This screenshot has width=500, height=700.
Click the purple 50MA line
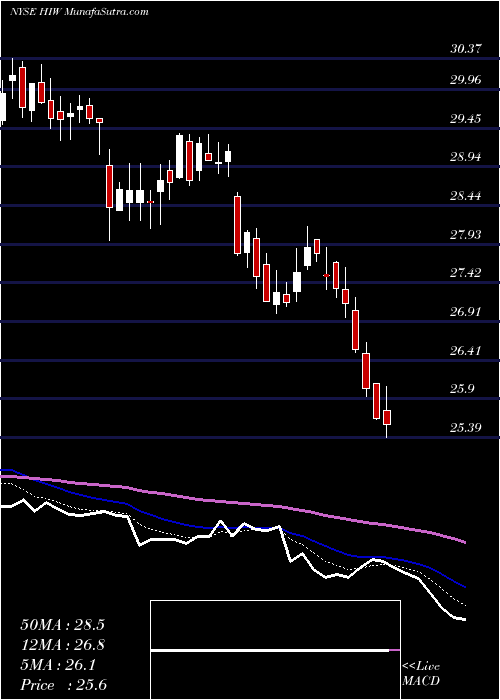tap(232, 503)
